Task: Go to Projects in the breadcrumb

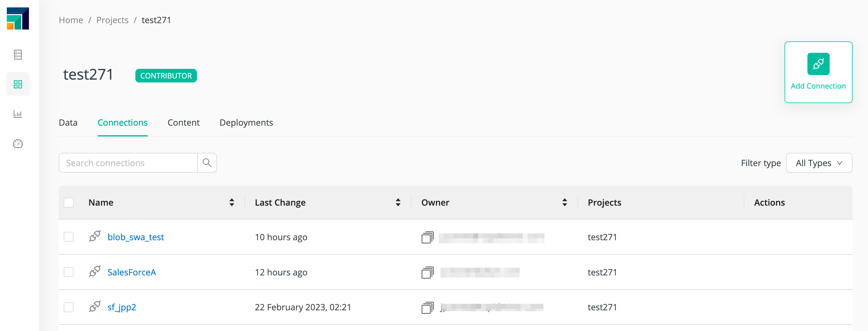Action: pyautogui.click(x=112, y=20)
